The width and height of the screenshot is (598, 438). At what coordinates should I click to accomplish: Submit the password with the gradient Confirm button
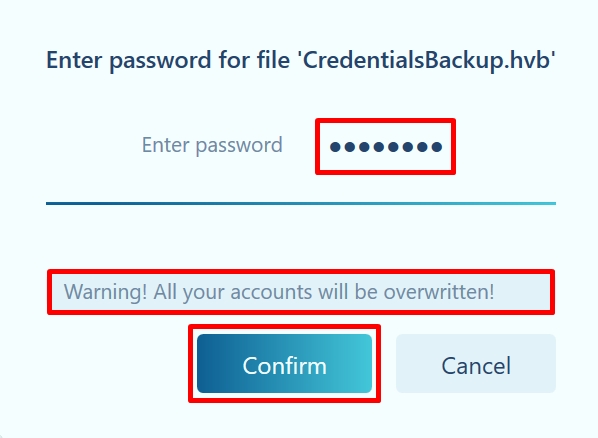(x=284, y=364)
